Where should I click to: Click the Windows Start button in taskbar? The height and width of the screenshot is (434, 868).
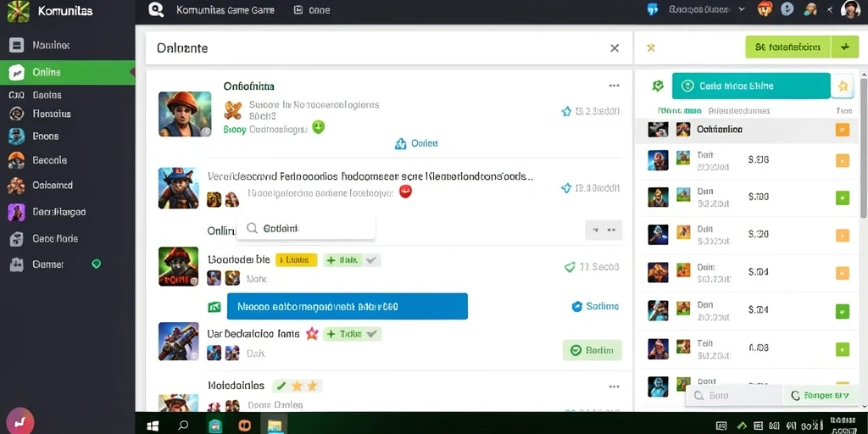(x=153, y=426)
